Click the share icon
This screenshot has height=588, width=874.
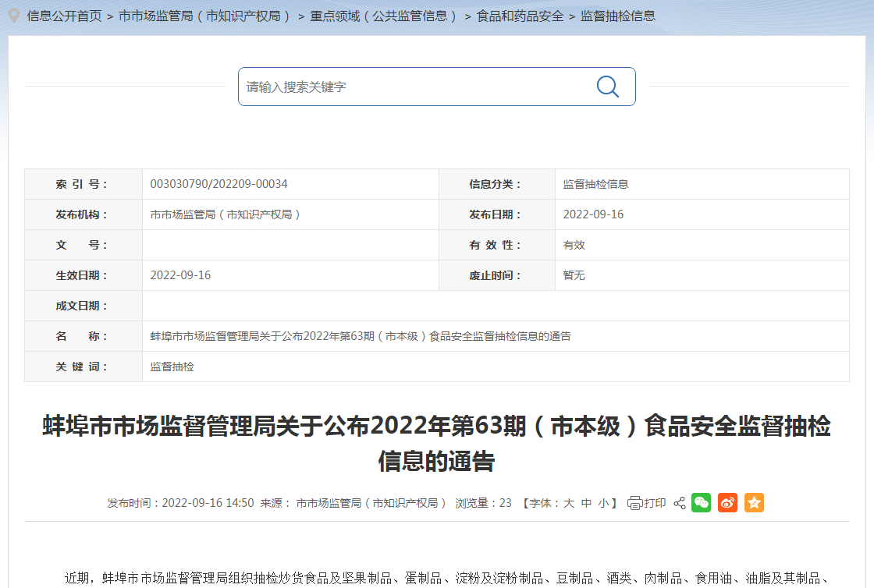tap(679, 503)
